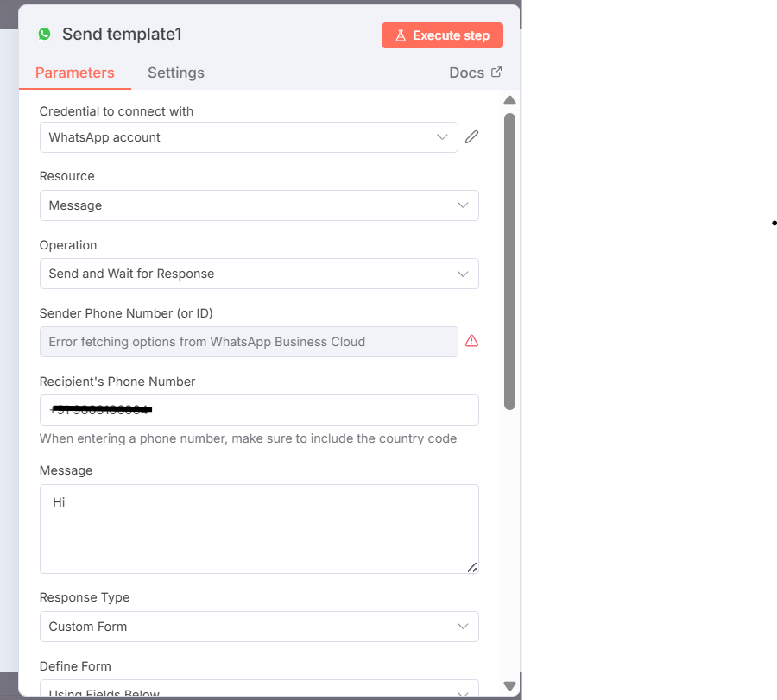Image resolution: width=777 pixels, height=700 pixels.
Task: Expand the Resource dropdown showing Message
Action: point(259,205)
